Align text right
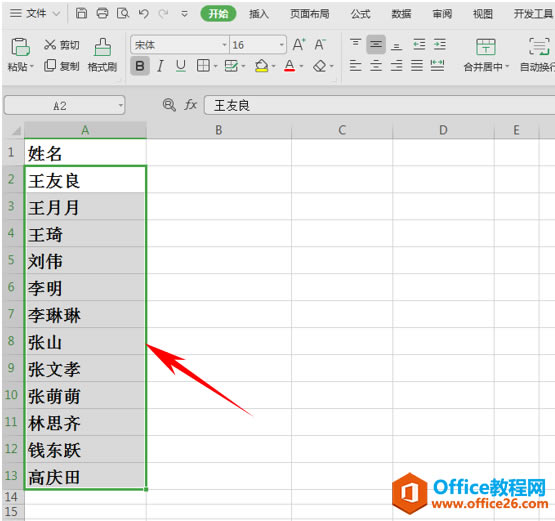 pyautogui.click(x=396, y=66)
